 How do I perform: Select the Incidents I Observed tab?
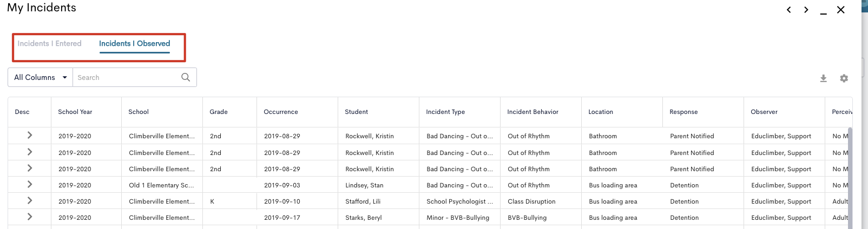pos(134,43)
